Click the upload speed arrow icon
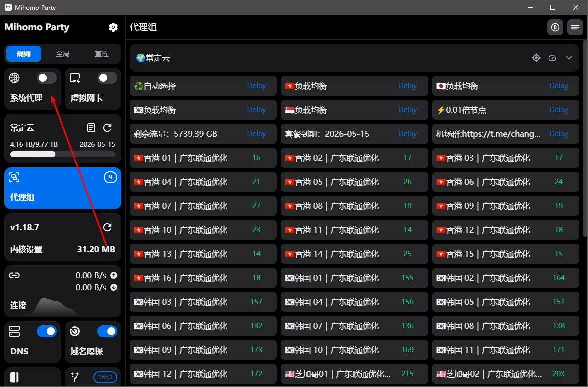Viewport: 588px width, 387px height. 114,275
